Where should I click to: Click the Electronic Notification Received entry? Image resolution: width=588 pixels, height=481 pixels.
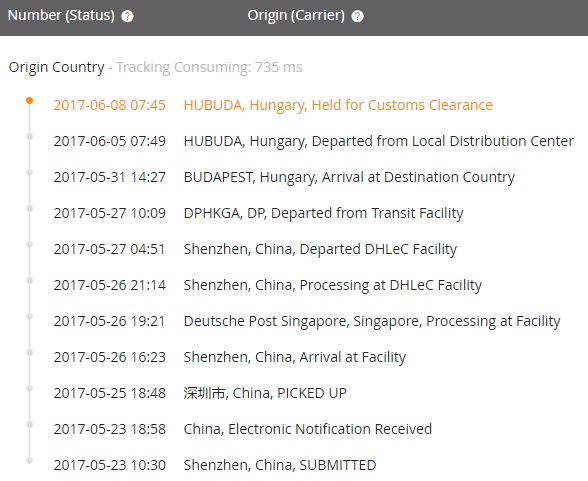point(243,429)
